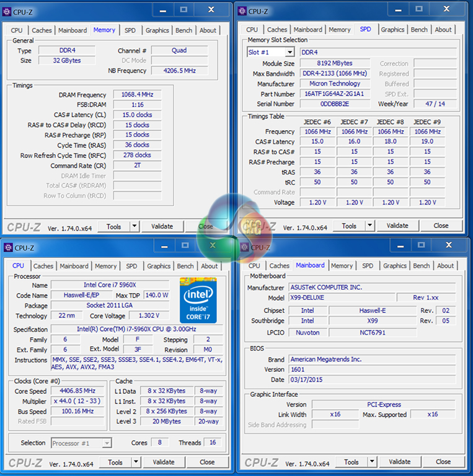Click Multiplier value x 44.0 (12 - 33)
Viewport: 473px width, 476px height.
(x=77, y=401)
